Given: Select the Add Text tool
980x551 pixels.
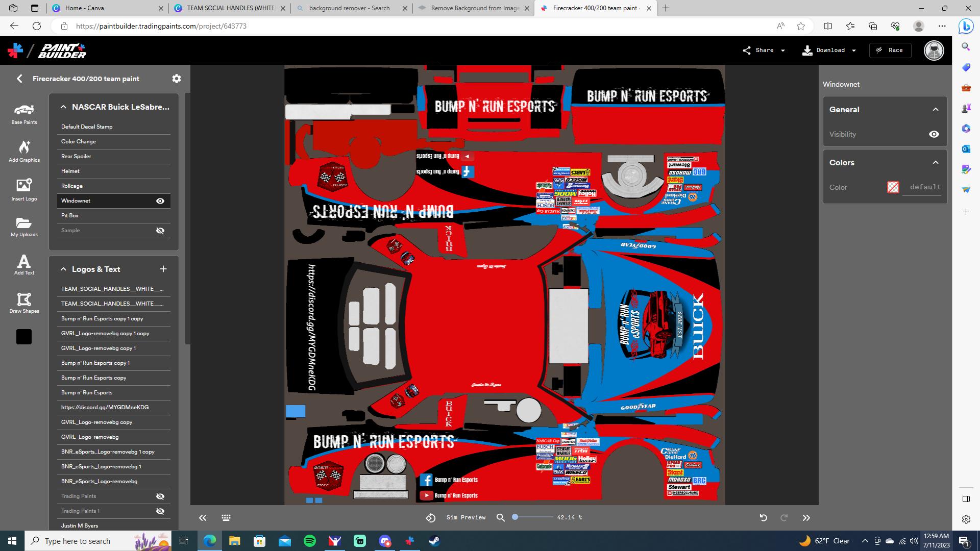Looking at the screenshot, I should pos(24,265).
